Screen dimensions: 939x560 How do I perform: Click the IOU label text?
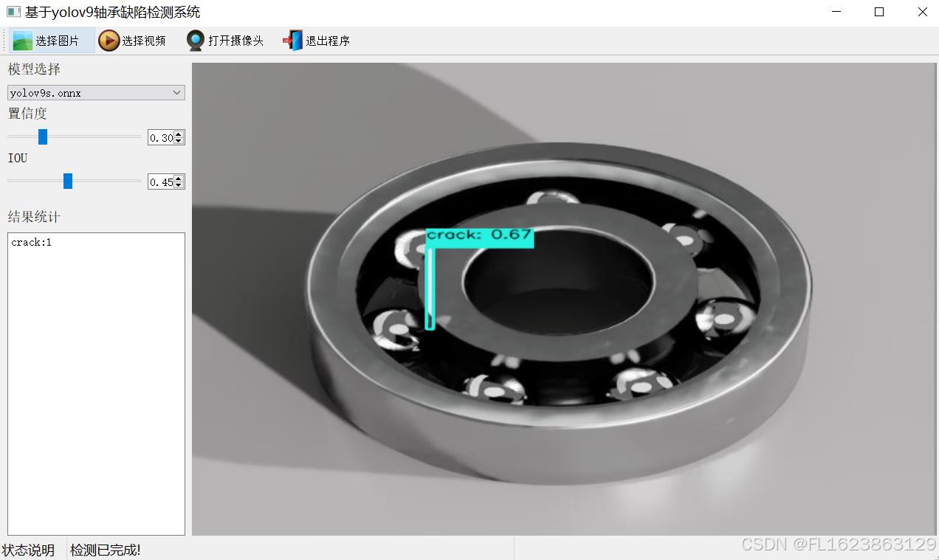[18, 158]
